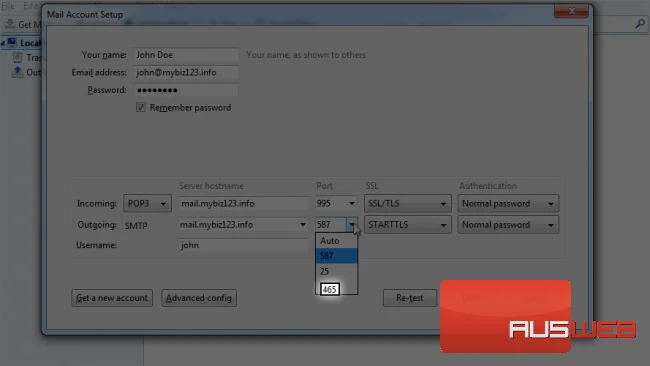Edit the outgoing port 587 value
Image resolution: width=650 pixels, height=366 pixels.
[x=331, y=225]
